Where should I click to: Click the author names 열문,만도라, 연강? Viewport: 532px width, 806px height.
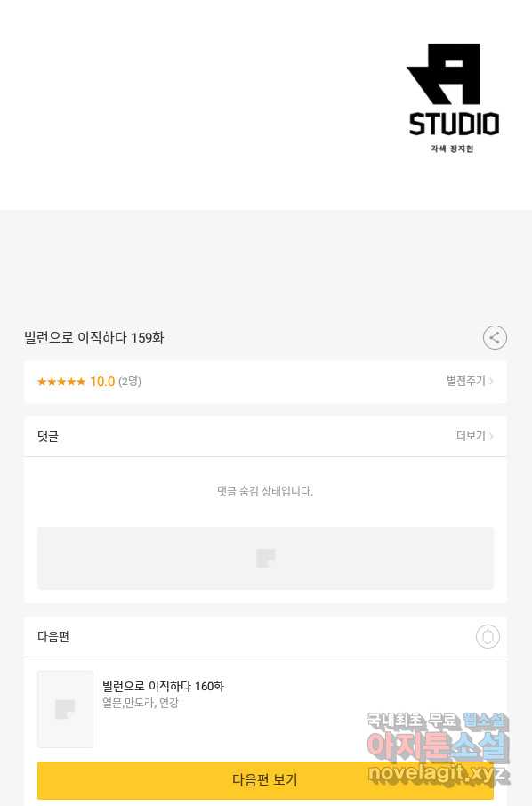tap(141, 703)
